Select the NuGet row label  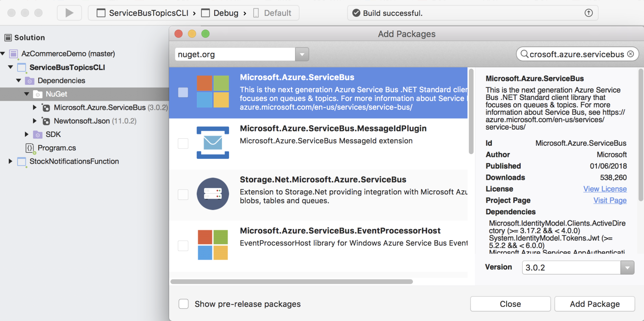56,94
